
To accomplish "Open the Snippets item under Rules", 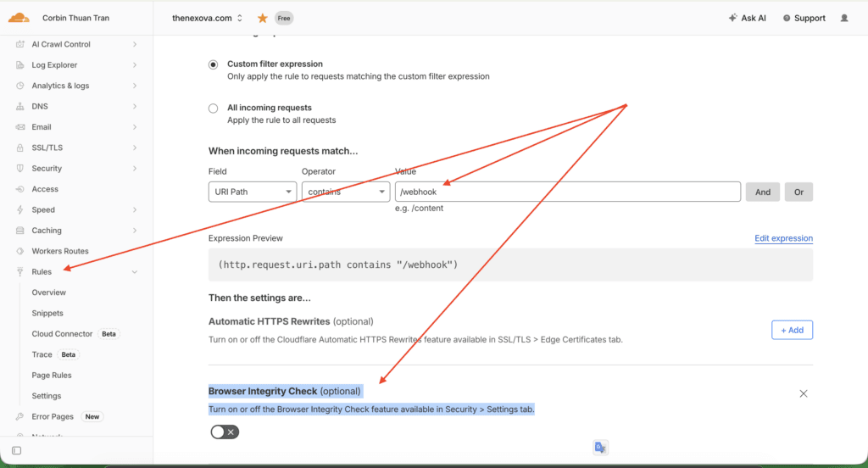I will point(47,313).
